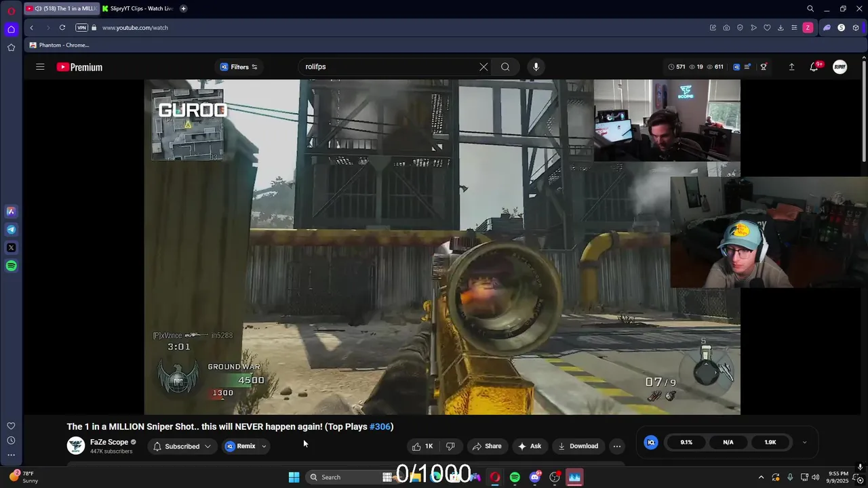The height and width of the screenshot is (488, 868).
Task: Go back to previous page
Action: (x=31, y=28)
